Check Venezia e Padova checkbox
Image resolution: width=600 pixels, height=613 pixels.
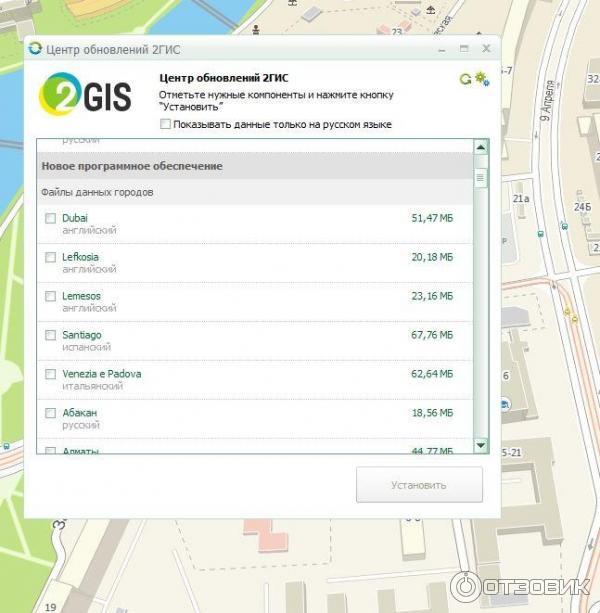50,374
